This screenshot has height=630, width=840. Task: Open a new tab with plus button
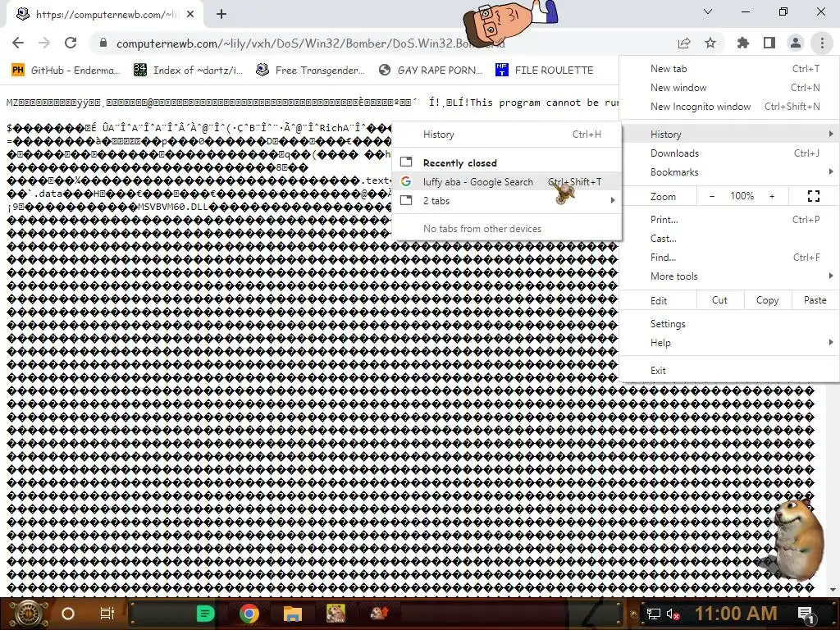(221, 15)
